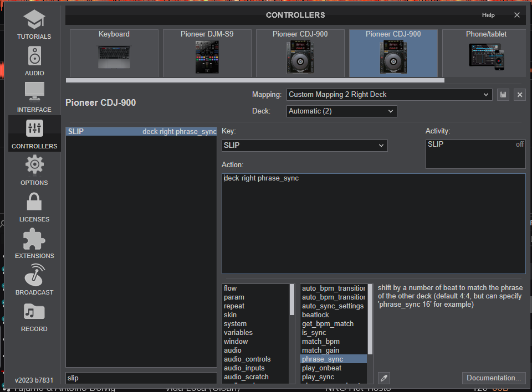
Task: Select the Pioneer DJM-S9 controller
Action: [207, 53]
